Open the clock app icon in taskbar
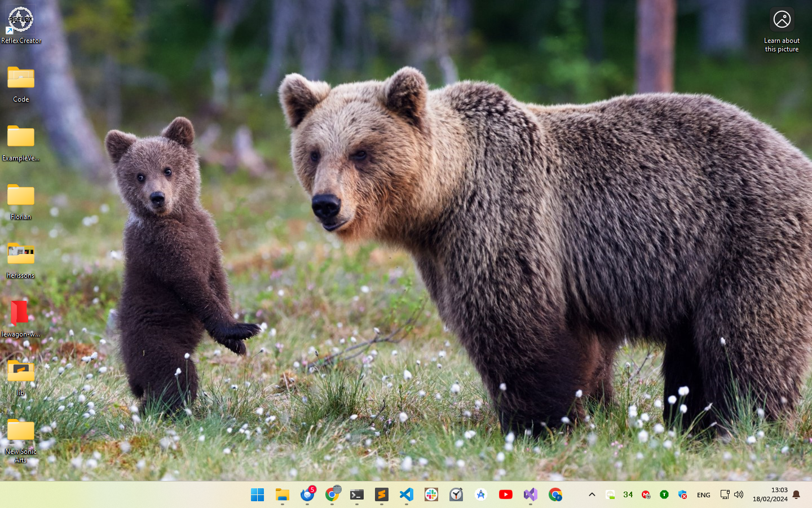This screenshot has height=508, width=812. click(456, 494)
